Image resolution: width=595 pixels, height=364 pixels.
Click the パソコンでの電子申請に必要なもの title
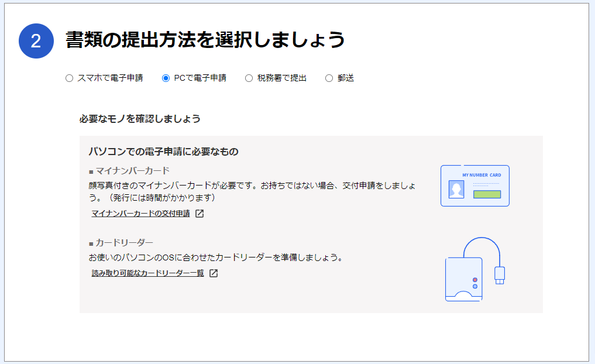[x=163, y=152]
